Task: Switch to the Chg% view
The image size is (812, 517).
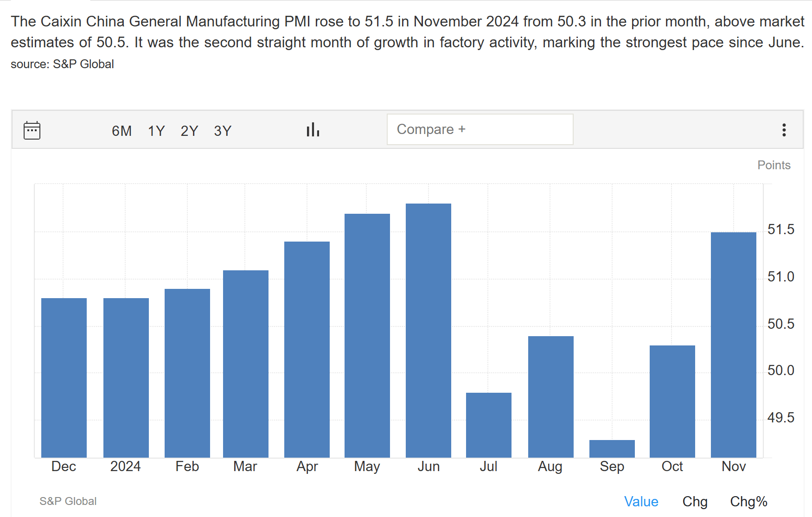Action: [748, 501]
